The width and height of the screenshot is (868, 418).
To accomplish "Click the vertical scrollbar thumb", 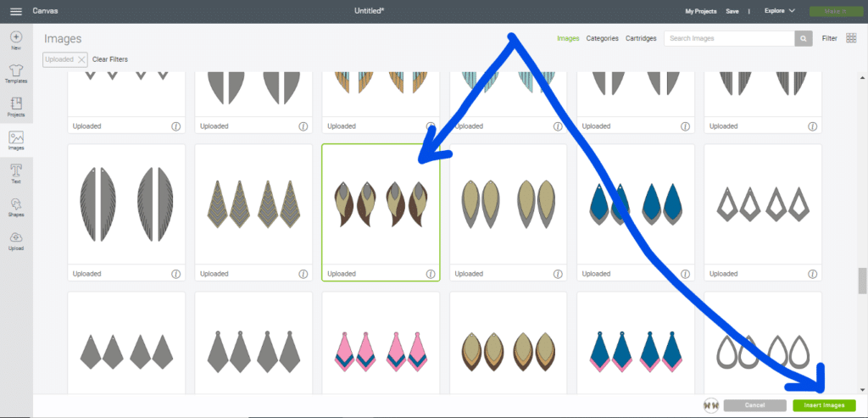I will coord(862,281).
